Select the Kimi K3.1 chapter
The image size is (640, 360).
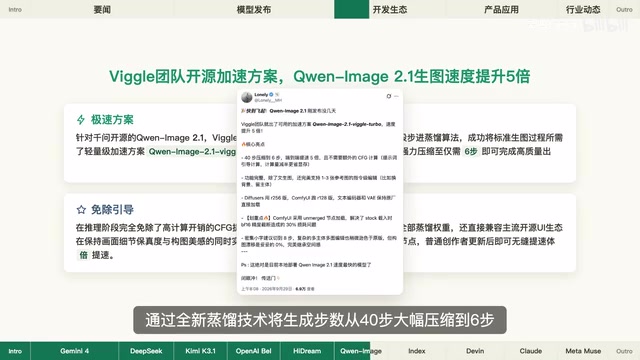[200, 351]
